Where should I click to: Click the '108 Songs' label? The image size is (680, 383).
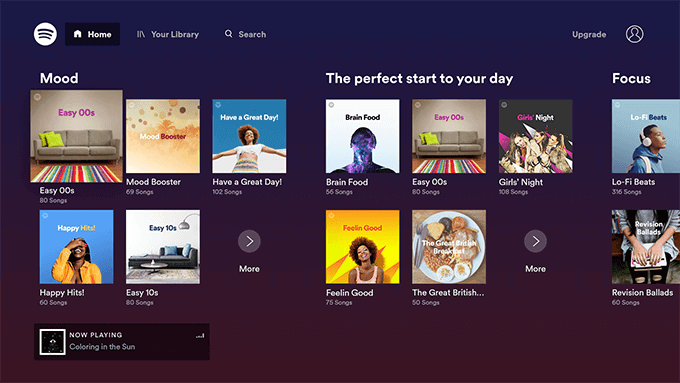[513, 192]
